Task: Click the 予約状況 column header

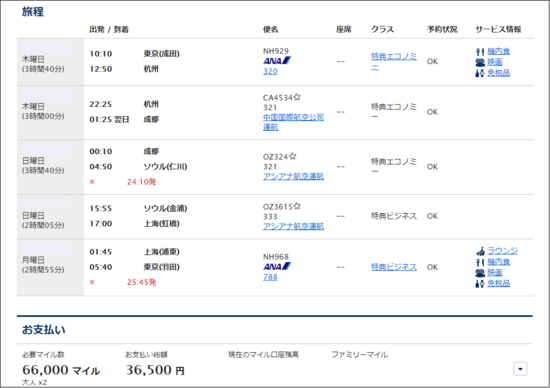Action: pos(442,29)
